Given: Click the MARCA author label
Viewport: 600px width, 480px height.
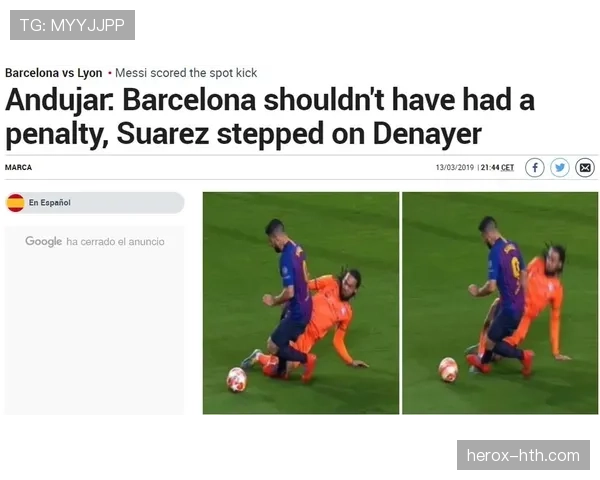Looking at the screenshot, I should click(x=18, y=167).
